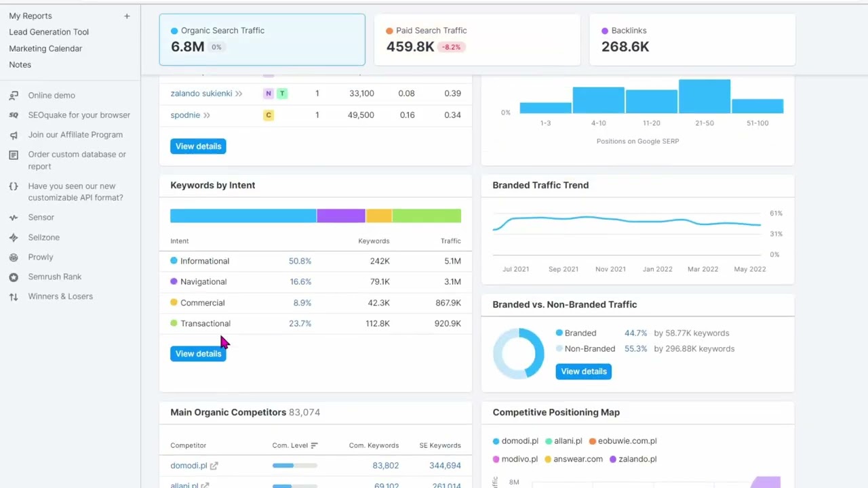Click the Branded vs Non-Branded donut chart

(519, 352)
